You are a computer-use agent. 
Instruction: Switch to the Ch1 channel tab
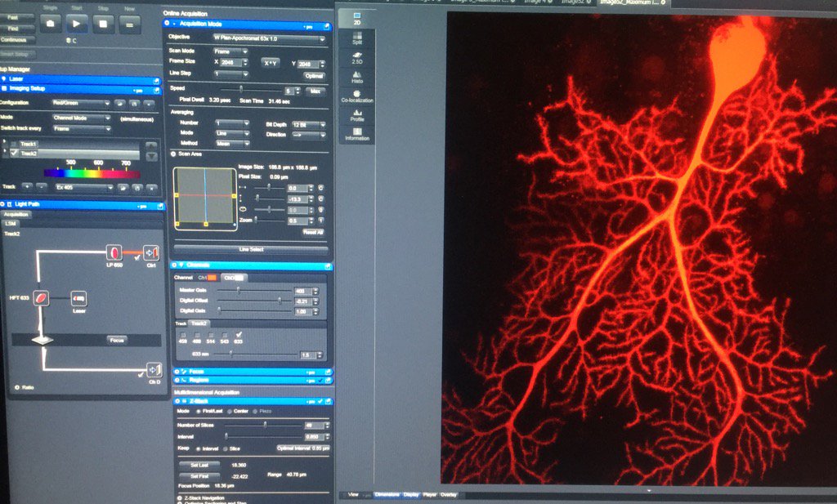click(x=207, y=278)
